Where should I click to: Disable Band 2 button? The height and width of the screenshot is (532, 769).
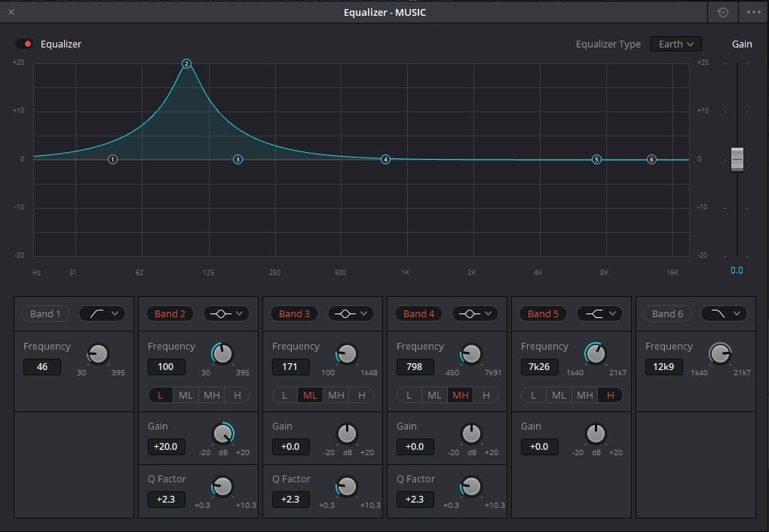pos(170,313)
